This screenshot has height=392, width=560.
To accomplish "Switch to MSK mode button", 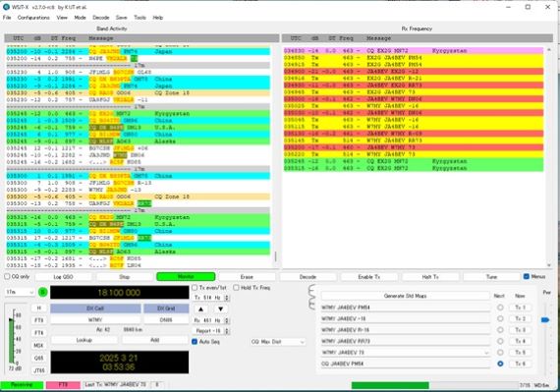I will click(x=39, y=345).
